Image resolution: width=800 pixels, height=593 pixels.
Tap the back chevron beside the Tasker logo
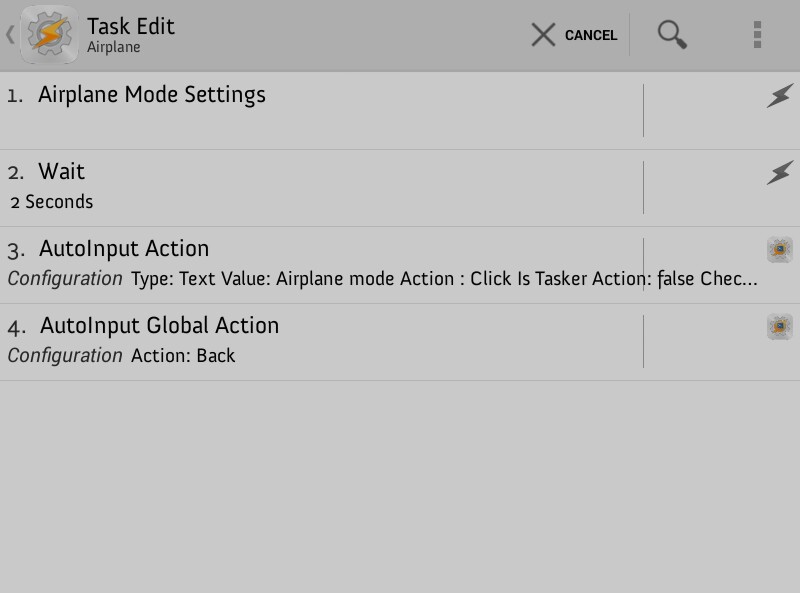(10, 33)
